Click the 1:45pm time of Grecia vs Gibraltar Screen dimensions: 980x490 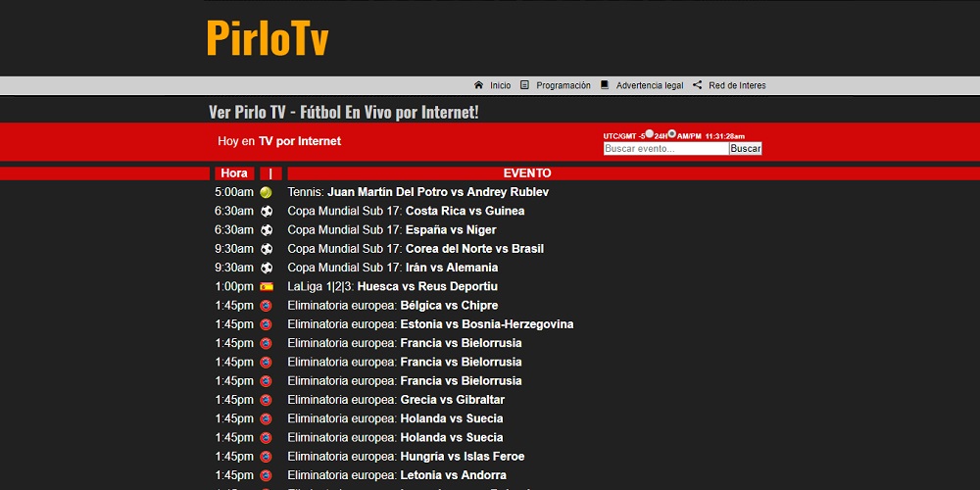(x=234, y=400)
